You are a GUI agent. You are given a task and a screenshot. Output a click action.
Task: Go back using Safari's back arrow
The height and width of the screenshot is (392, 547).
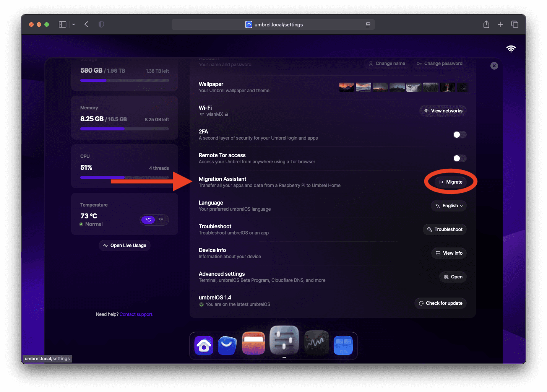pyautogui.click(x=86, y=24)
